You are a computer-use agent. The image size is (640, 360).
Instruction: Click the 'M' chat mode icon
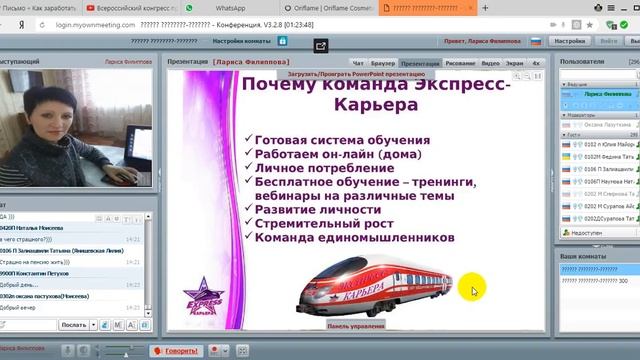(118, 325)
